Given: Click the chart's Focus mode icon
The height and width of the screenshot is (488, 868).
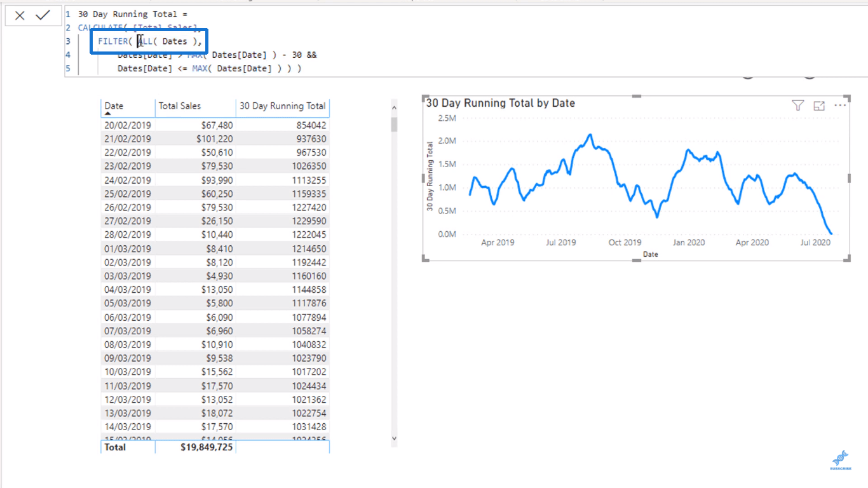Looking at the screenshot, I should click(x=819, y=105).
